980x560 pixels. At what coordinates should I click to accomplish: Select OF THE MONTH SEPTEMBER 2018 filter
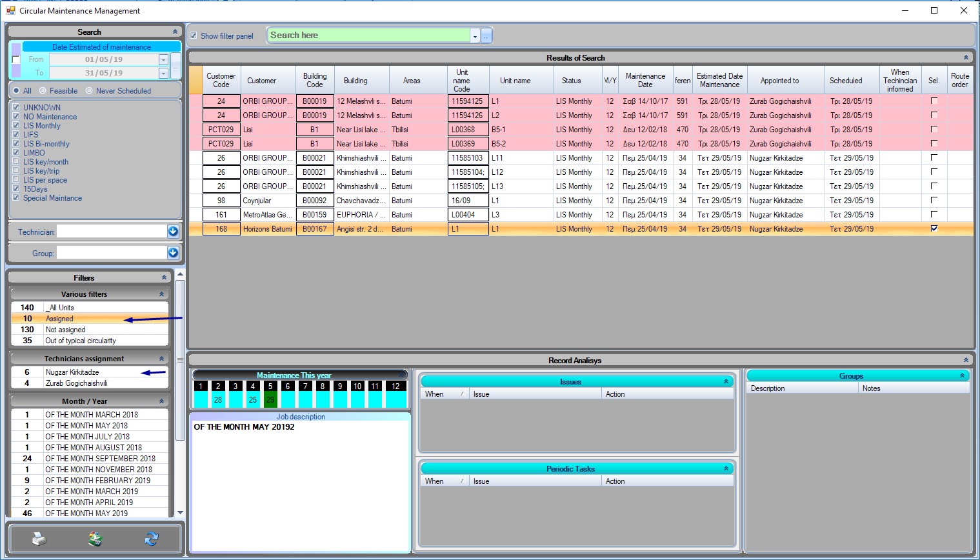(x=100, y=459)
